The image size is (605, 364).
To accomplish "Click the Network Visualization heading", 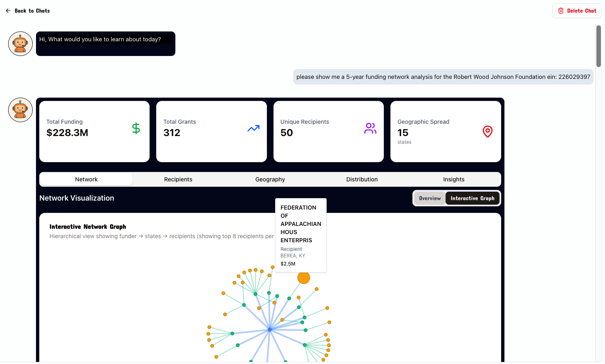I will 77,198.
